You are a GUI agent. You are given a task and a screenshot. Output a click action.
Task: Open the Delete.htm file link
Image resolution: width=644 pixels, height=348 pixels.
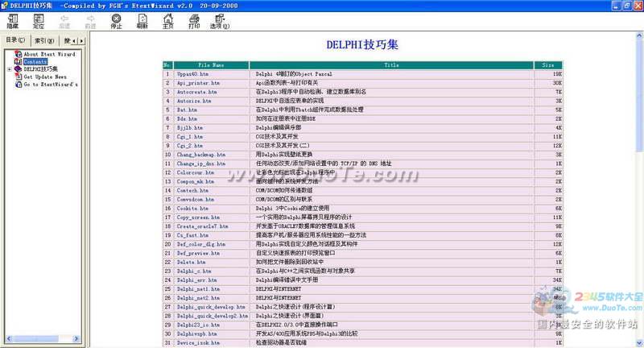[191, 262]
